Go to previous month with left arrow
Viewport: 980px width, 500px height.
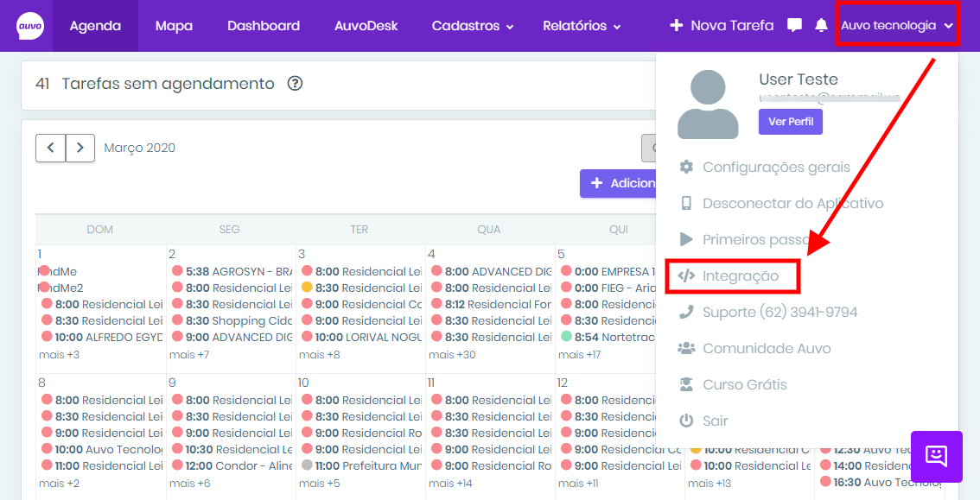(x=50, y=148)
